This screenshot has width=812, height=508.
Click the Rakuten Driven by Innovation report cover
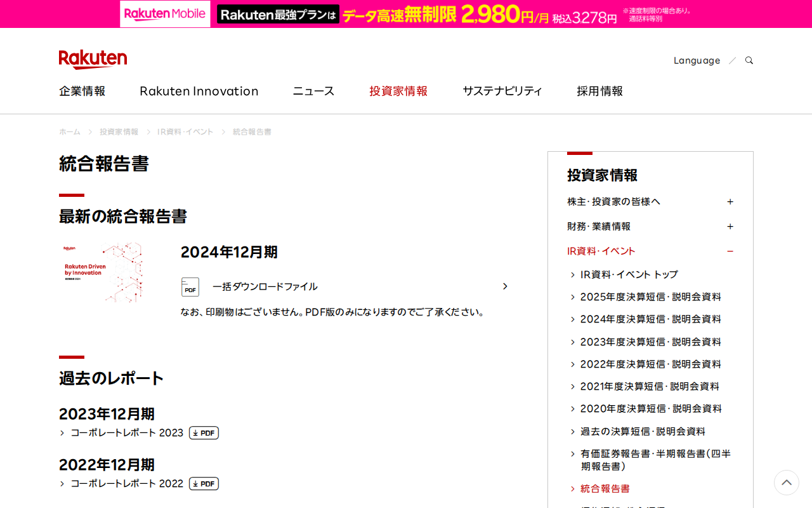pos(102,271)
